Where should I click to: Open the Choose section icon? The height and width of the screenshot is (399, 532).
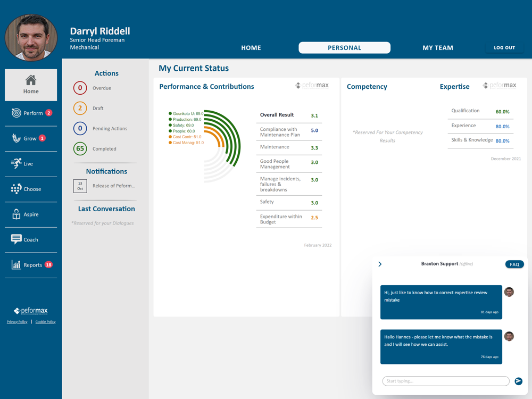pyautogui.click(x=16, y=189)
